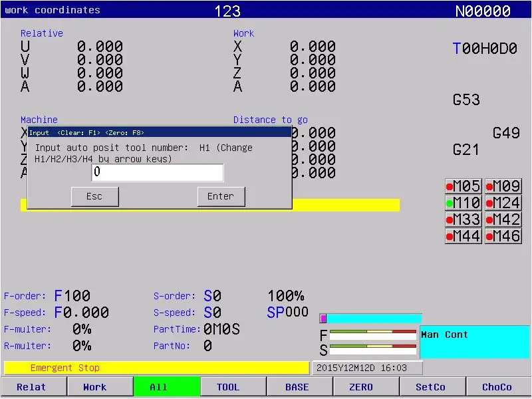Click the SP000 spindle value
Image resolution: width=532 pixels, height=399 pixels.
[x=288, y=312]
